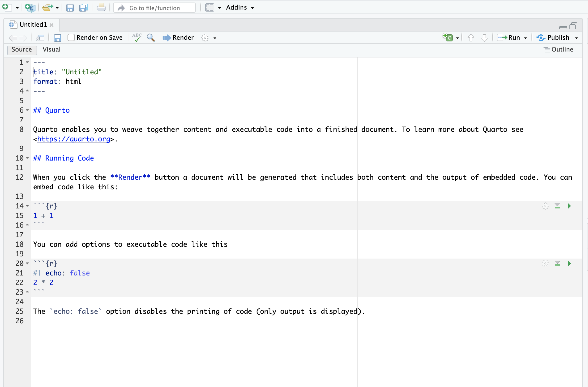Click the spell check ABC icon

tap(137, 37)
